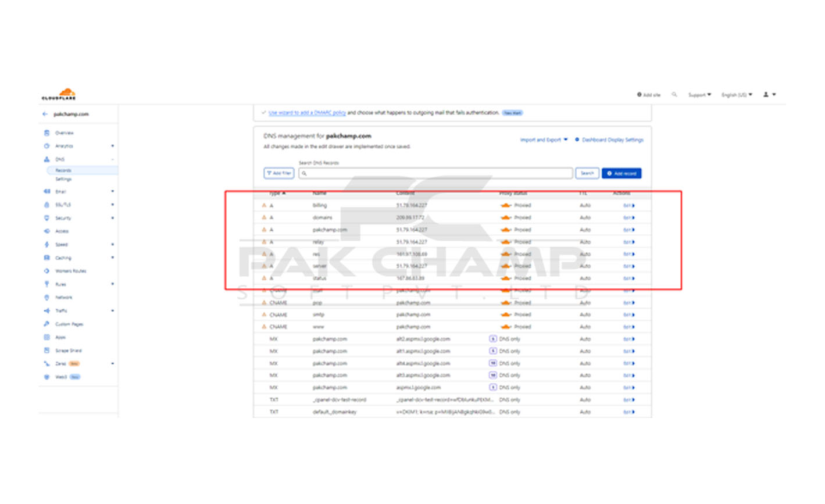Image resolution: width=825 pixels, height=504 pixels.
Task: Open Dashboard Display Settings
Action: click(609, 140)
